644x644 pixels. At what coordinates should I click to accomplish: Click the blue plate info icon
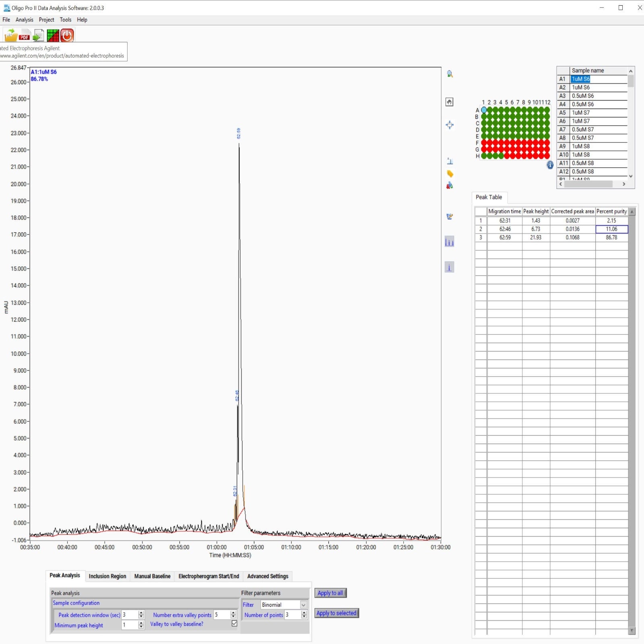(550, 165)
